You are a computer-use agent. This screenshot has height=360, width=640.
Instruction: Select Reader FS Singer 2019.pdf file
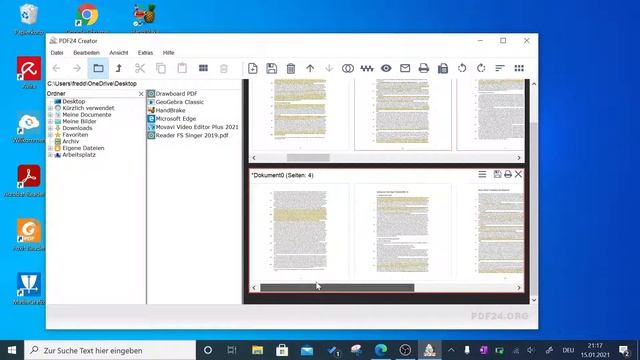point(192,135)
